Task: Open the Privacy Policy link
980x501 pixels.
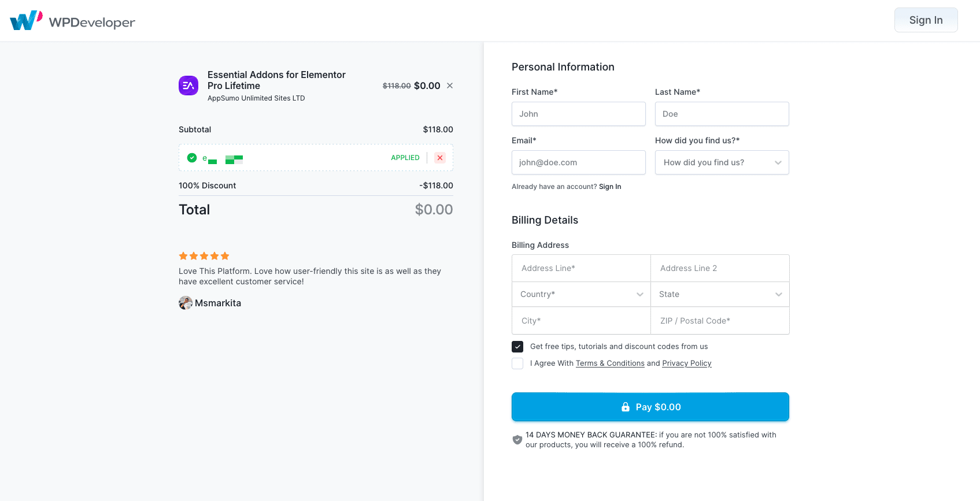Action: click(x=687, y=363)
